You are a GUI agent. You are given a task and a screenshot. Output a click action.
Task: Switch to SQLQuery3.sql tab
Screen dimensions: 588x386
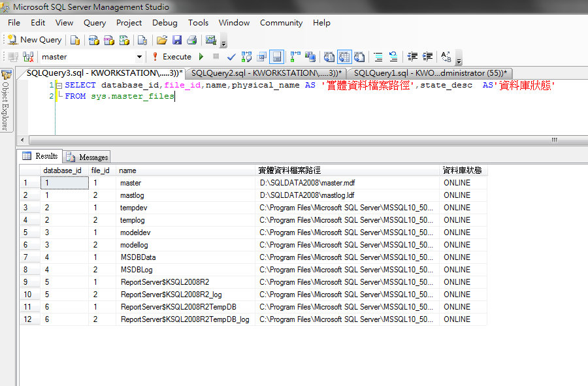pos(105,73)
